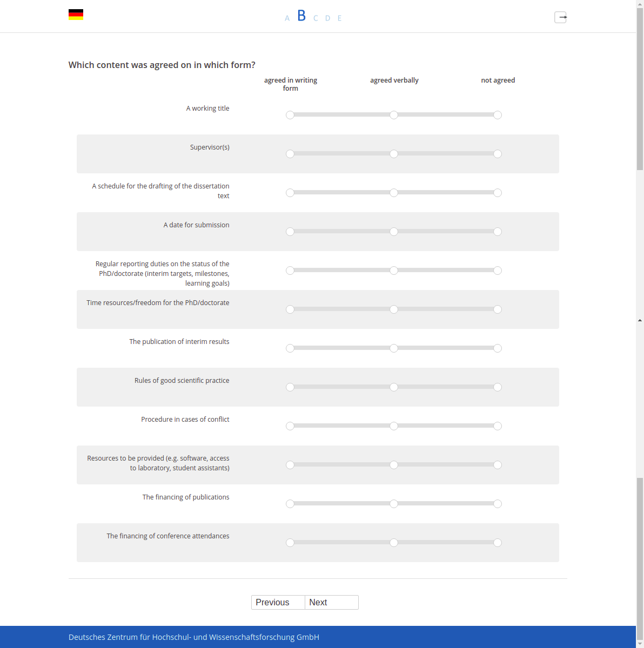644x648 pixels.
Task: Click the Previous button
Action: click(278, 603)
